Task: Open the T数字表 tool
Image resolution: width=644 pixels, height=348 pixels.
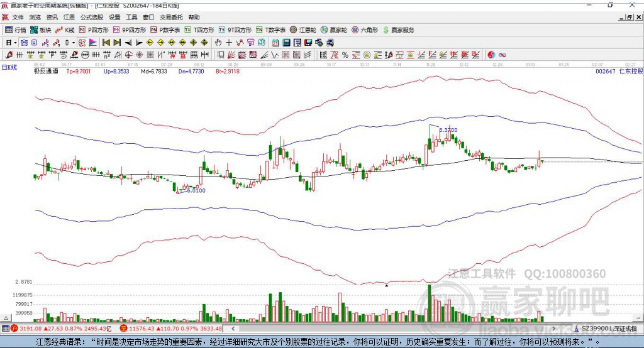Action: coord(270,30)
